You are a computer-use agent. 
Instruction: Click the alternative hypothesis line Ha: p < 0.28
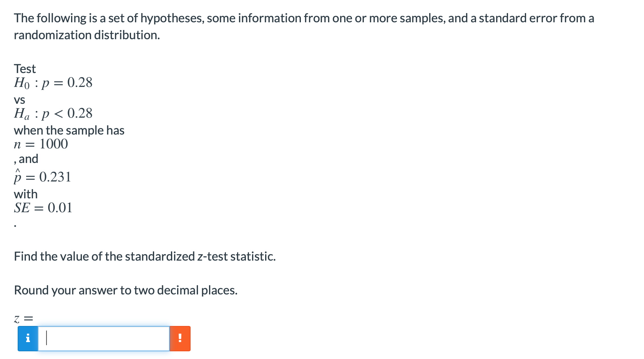pos(53,113)
